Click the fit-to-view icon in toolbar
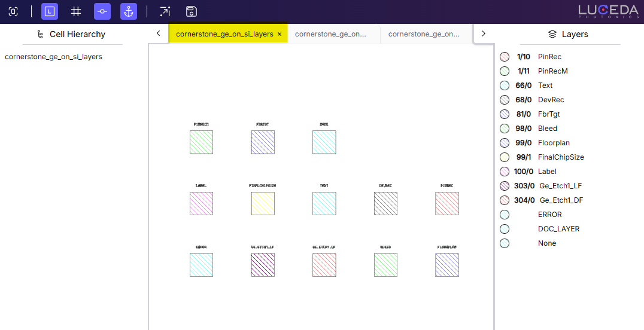The image size is (644, 330). pos(13,11)
